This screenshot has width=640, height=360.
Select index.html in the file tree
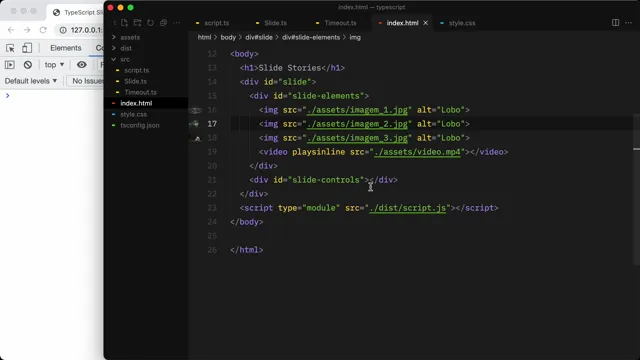tap(136, 103)
